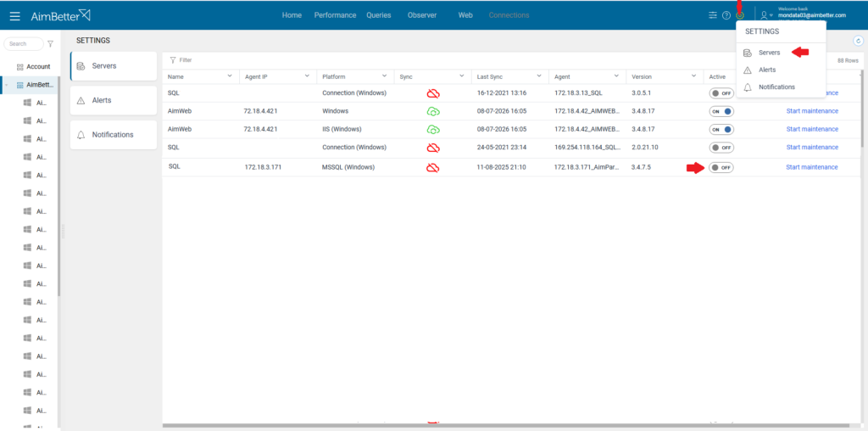Click version cell 3.0.5.1
The width and height of the screenshot is (868, 431).
[x=641, y=93]
